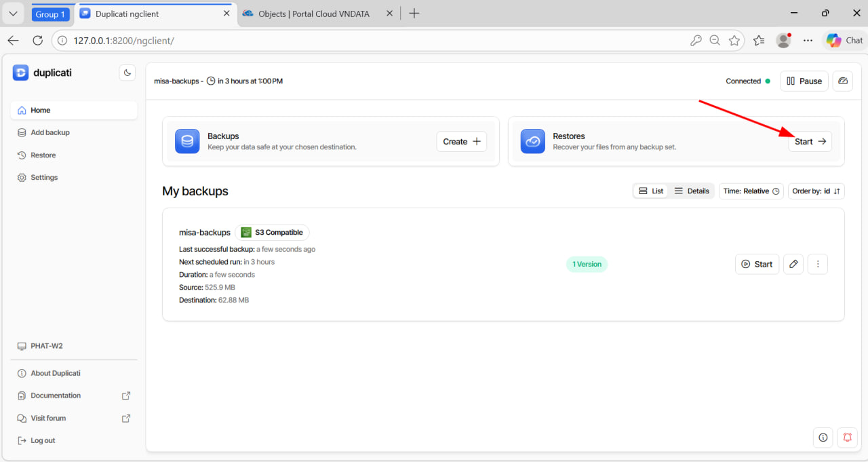Create a new backup
This screenshot has width=868, height=462.
coord(461,141)
